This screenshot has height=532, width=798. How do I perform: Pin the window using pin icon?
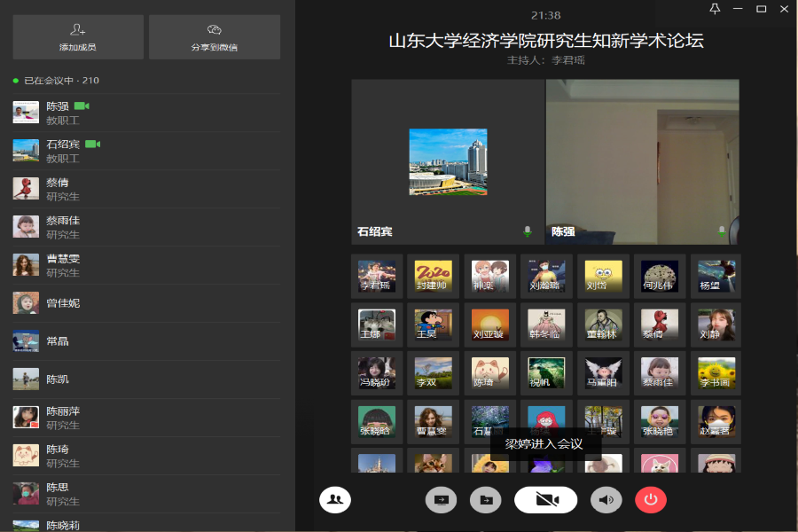click(716, 9)
